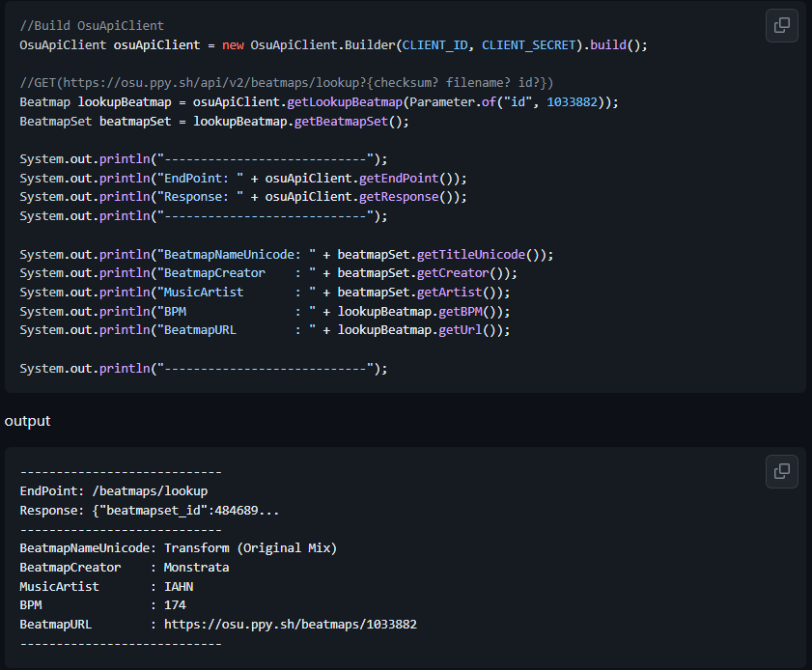Click the number 1033882 in the code

pyautogui.click(x=577, y=101)
